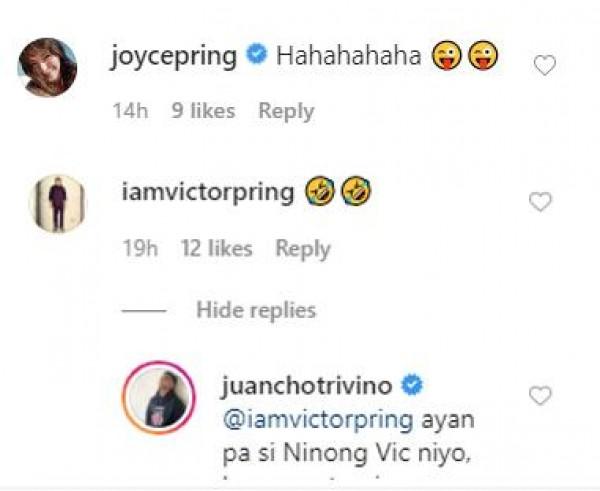Viewport: 600px width, 491px height.
Task: Like iamvictorpring's laughing emoji comment
Action: point(540,202)
